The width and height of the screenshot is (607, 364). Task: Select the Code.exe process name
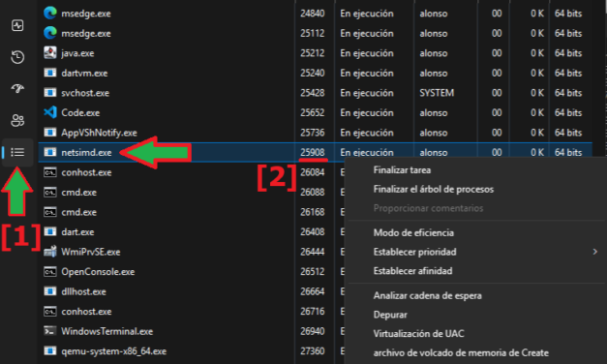[80, 112]
